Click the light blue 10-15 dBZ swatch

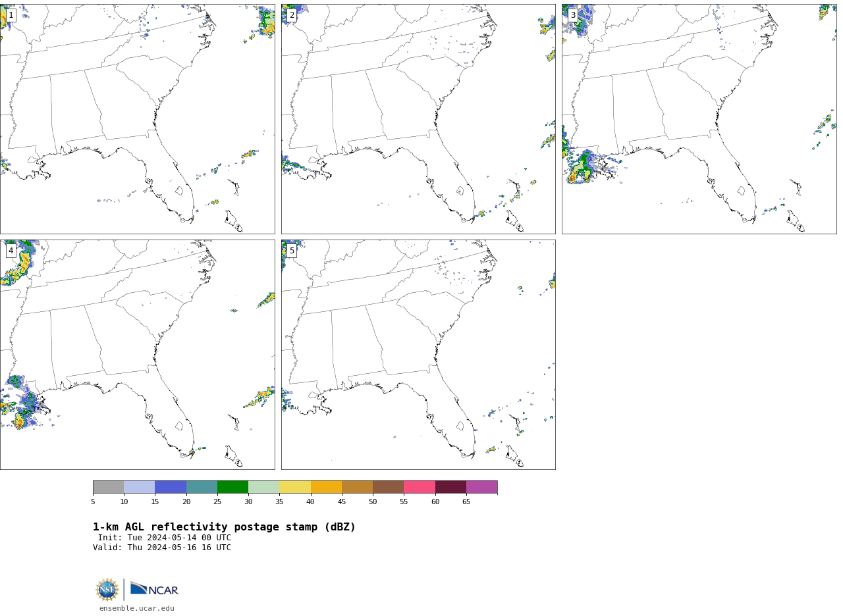[139, 487]
